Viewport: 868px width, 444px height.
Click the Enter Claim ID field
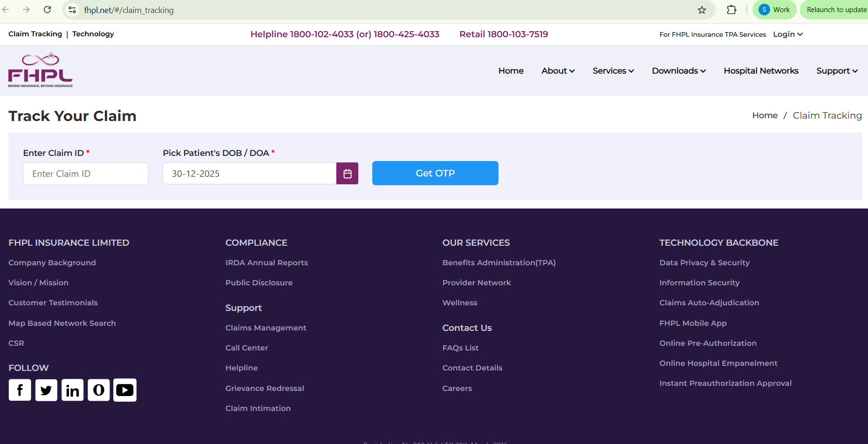point(85,174)
